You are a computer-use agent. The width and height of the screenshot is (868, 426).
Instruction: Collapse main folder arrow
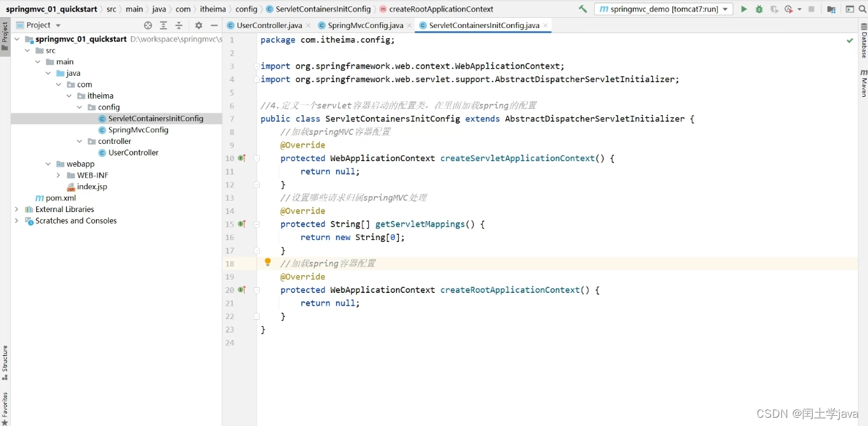(x=38, y=62)
